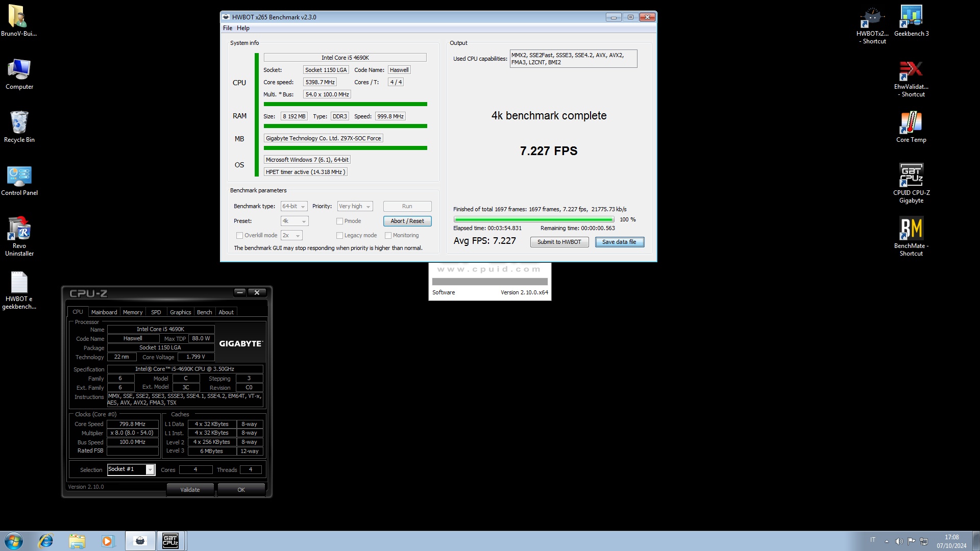Open the BrunoV-Bui... folder desktop icon
Image resolution: width=980 pixels, height=551 pixels.
[19, 20]
